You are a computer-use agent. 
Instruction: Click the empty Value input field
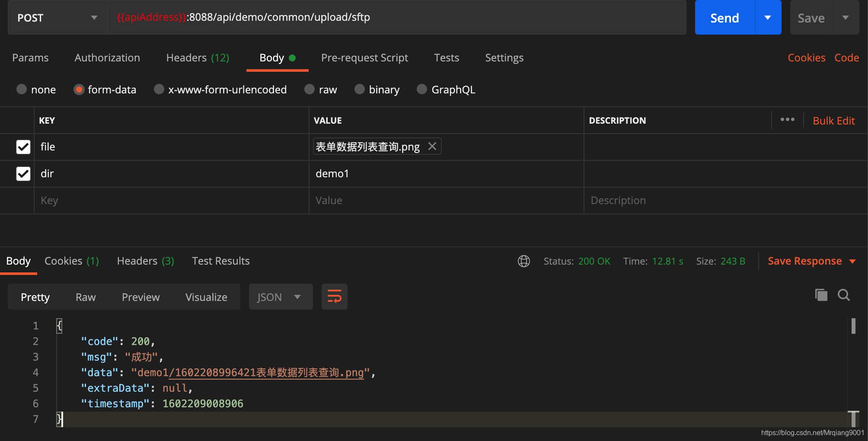(x=446, y=201)
